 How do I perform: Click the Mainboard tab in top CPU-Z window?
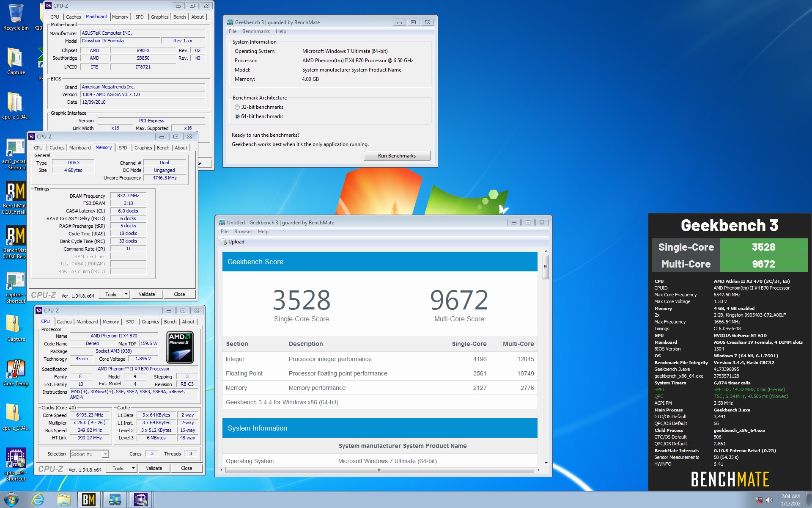[96, 17]
